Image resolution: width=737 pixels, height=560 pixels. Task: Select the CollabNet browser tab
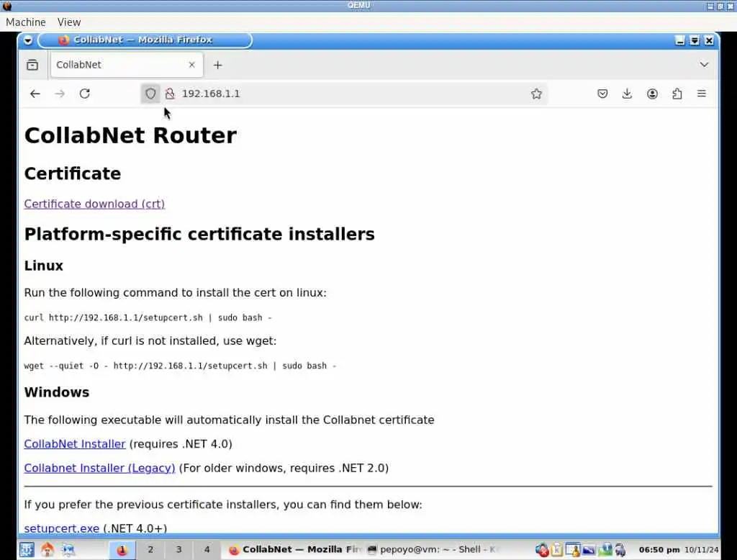coord(127,65)
